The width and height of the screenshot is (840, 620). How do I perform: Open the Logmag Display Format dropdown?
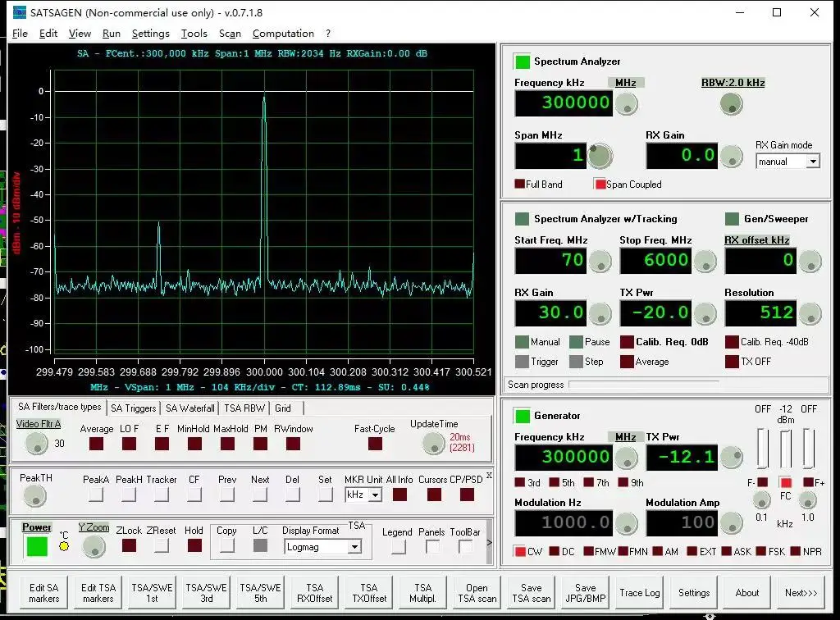click(323, 547)
